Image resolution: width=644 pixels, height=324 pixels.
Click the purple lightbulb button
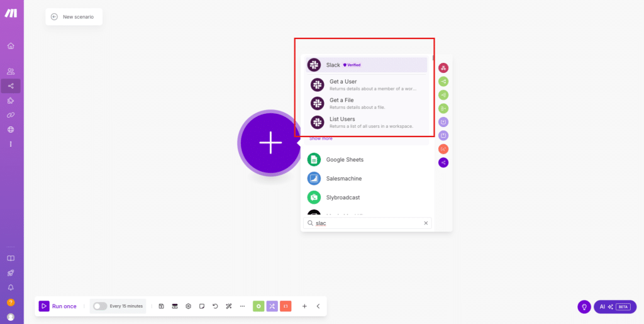[584, 307]
